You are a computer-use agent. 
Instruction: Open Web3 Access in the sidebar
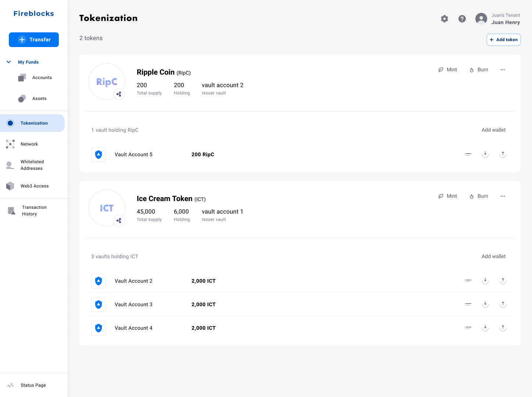click(x=27, y=186)
